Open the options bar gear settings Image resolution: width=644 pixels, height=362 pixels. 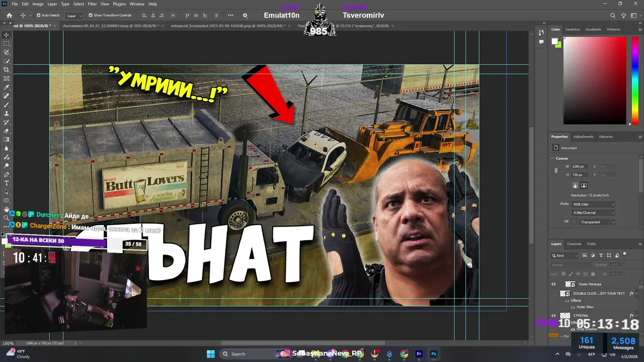(245, 16)
